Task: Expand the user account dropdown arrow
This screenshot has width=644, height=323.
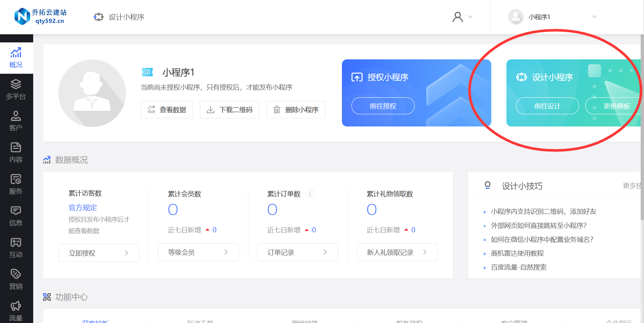Action: point(470,17)
